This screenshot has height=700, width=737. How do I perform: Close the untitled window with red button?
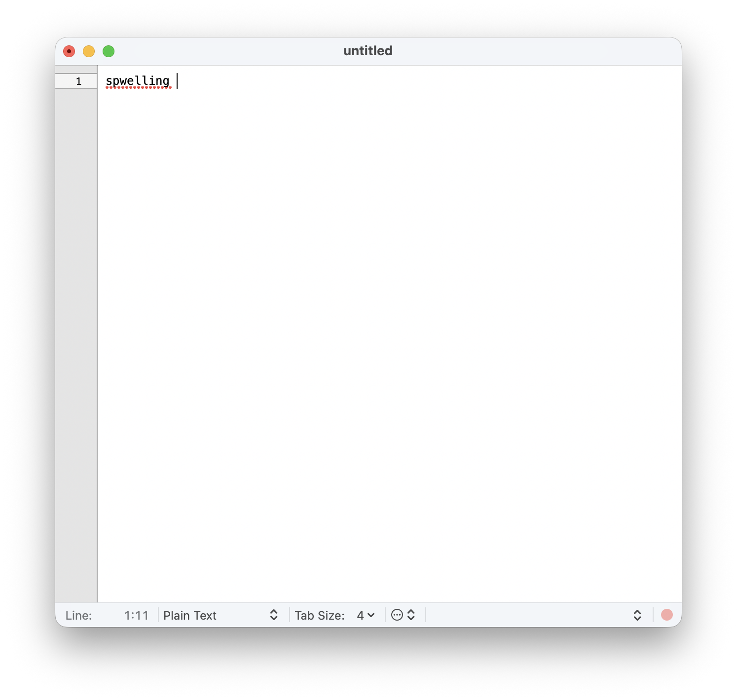69,51
